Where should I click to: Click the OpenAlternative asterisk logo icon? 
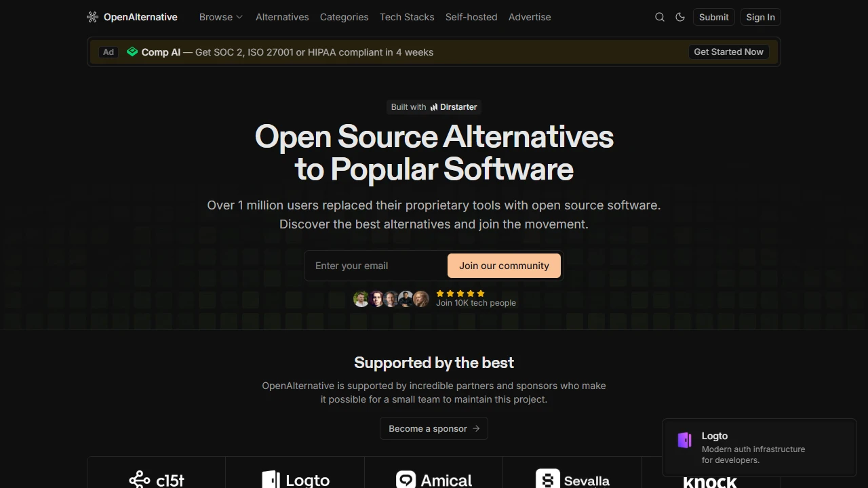pos(92,17)
